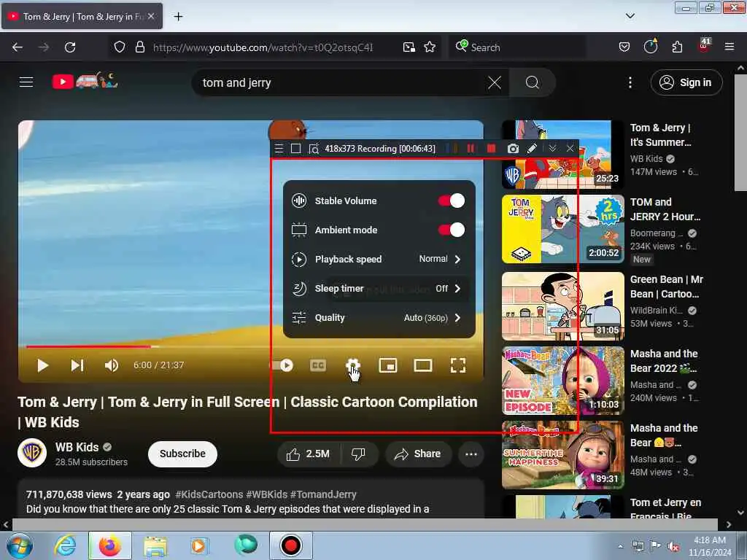Subscribe to WB Kids

pyautogui.click(x=182, y=454)
